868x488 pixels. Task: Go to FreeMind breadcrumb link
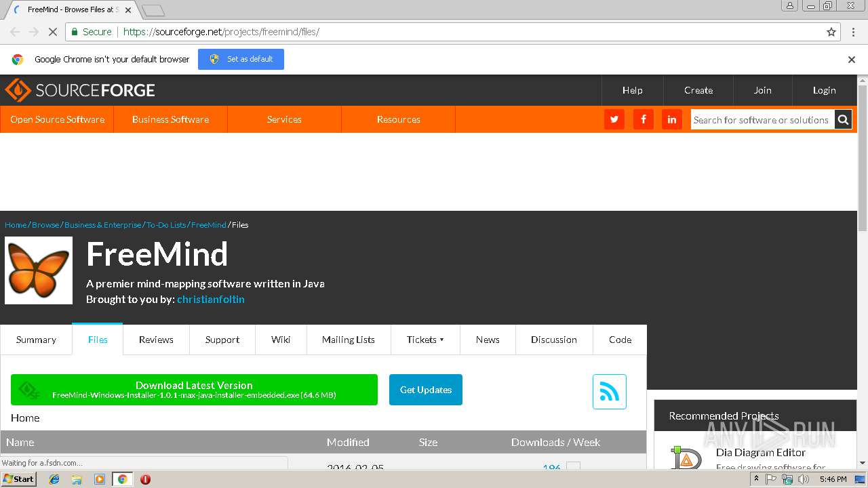click(209, 224)
